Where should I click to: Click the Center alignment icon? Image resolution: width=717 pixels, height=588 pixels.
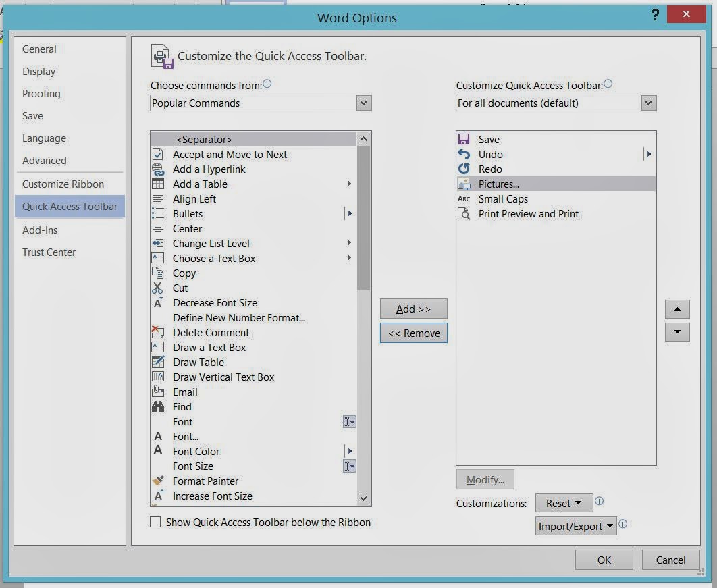[158, 229]
